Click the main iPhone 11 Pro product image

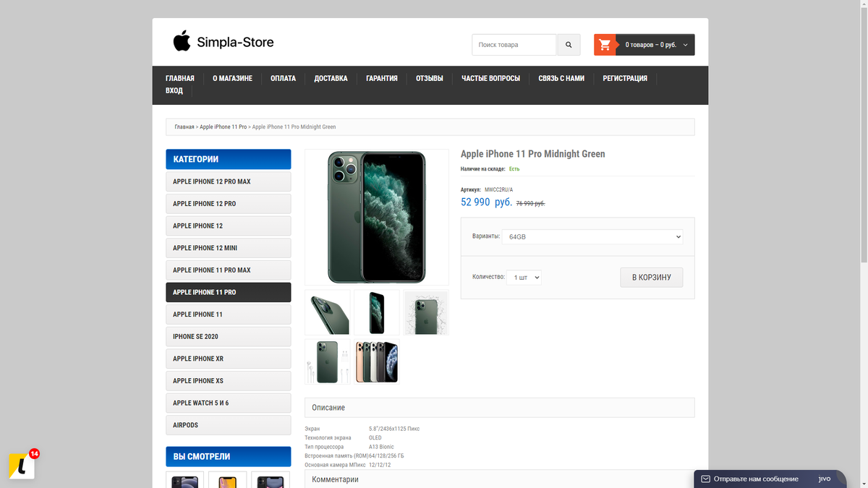point(377,217)
